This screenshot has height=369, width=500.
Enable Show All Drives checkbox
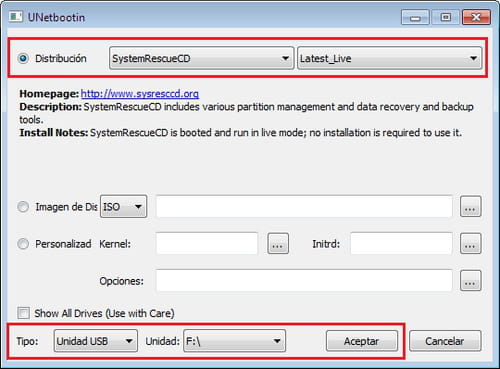[x=23, y=313]
